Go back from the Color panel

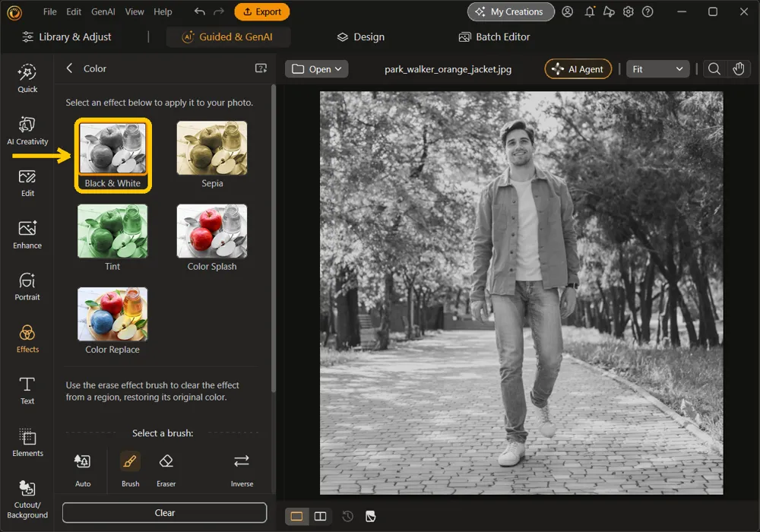click(69, 68)
